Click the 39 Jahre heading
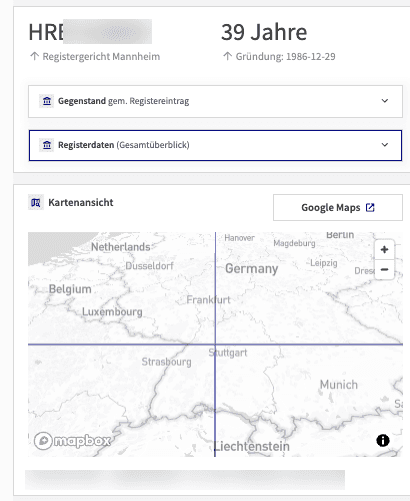The width and height of the screenshot is (410, 501). point(264,32)
